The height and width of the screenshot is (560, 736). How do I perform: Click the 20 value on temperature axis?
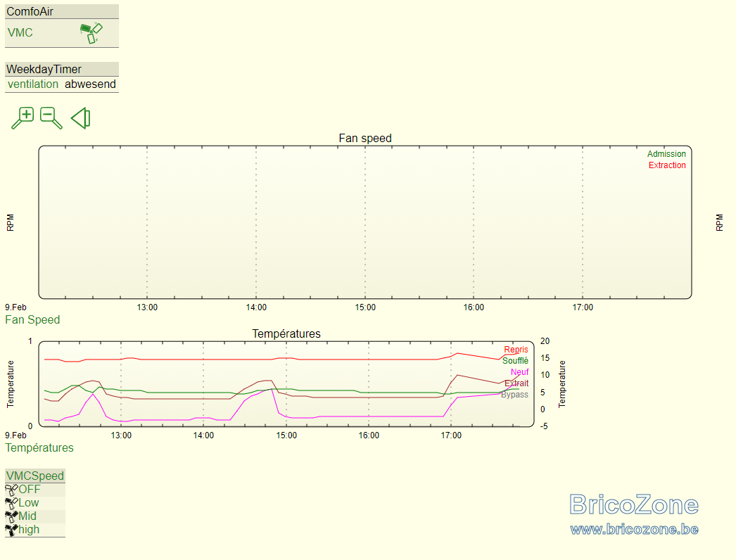point(545,341)
